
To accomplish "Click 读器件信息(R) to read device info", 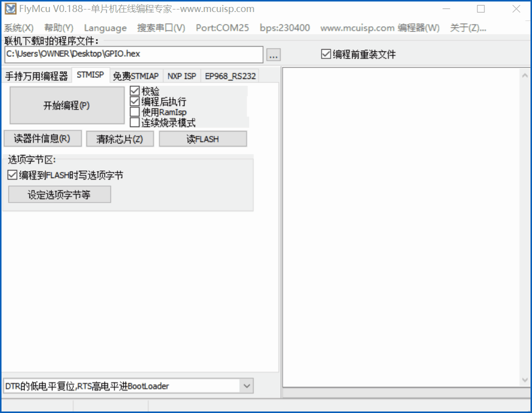I will [x=42, y=138].
